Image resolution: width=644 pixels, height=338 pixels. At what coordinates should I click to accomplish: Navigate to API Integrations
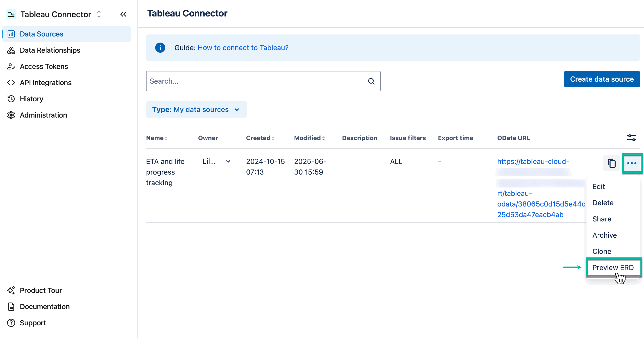click(45, 82)
